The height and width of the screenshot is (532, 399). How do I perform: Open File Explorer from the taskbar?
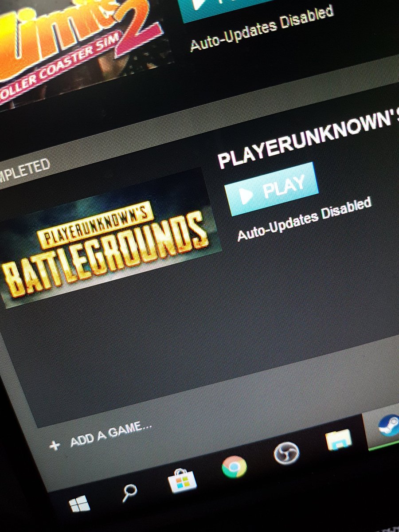(338, 439)
